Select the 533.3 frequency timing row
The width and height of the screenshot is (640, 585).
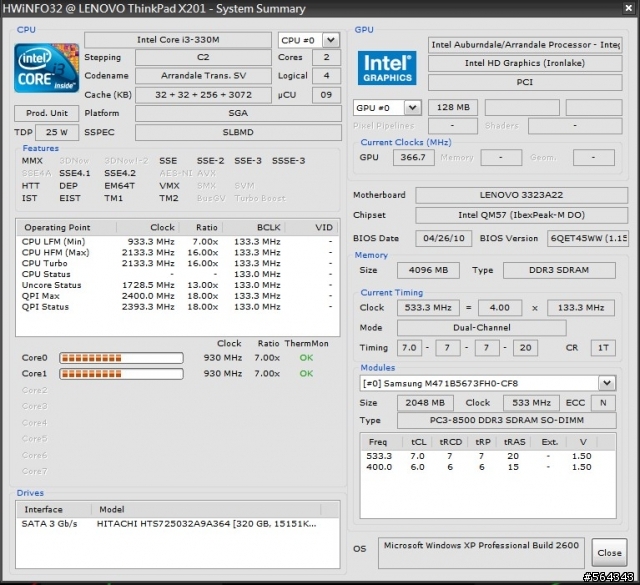[488, 456]
